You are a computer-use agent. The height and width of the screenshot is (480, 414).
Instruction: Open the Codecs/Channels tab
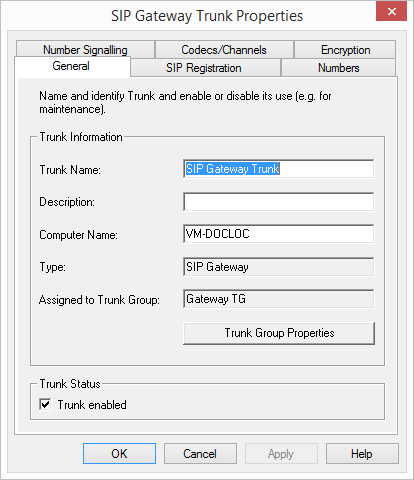click(224, 50)
